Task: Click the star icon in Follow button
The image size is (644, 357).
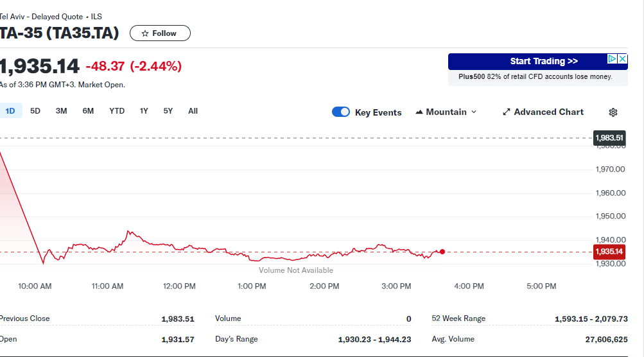Action: pyautogui.click(x=145, y=33)
